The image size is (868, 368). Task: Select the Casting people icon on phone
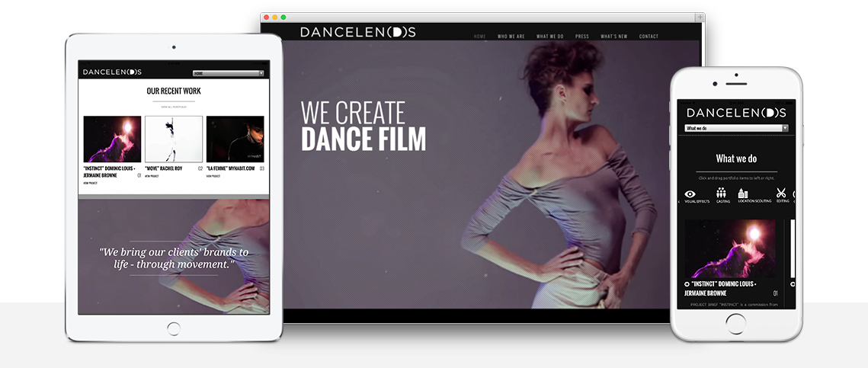click(x=721, y=194)
